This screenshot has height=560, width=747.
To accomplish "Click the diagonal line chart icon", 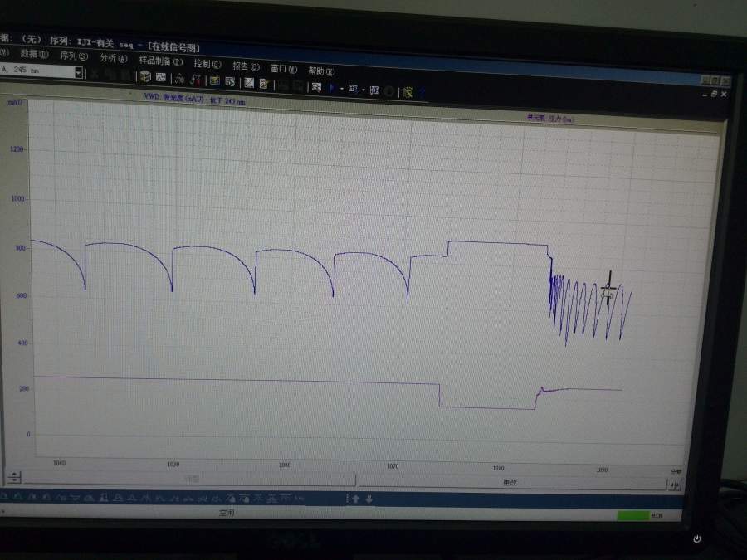I will [x=249, y=83].
